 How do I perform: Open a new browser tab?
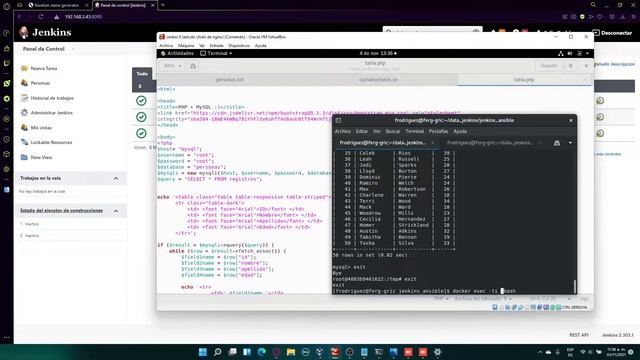pyautogui.click(x=163, y=5)
